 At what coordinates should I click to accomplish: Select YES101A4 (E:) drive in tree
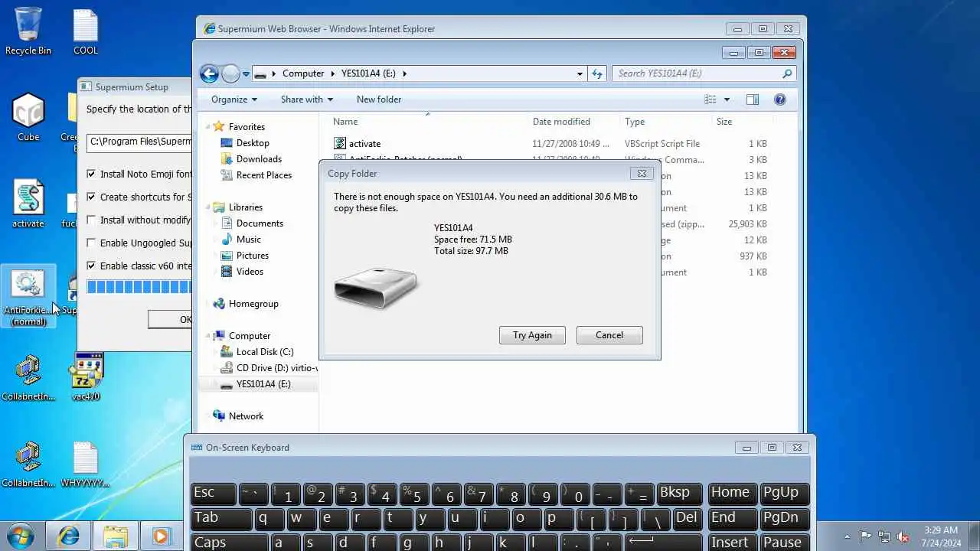point(263,384)
